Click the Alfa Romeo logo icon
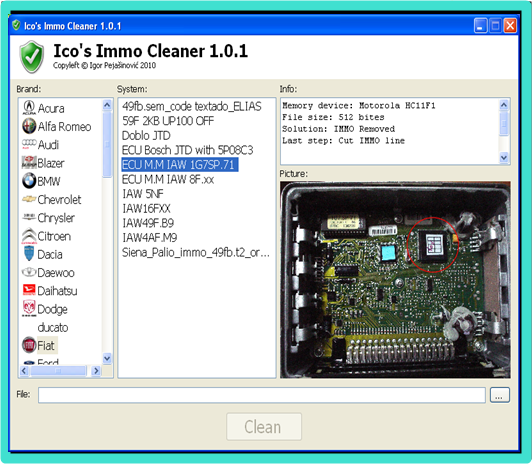The height and width of the screenshot is (464, 532). pos(29,126)
